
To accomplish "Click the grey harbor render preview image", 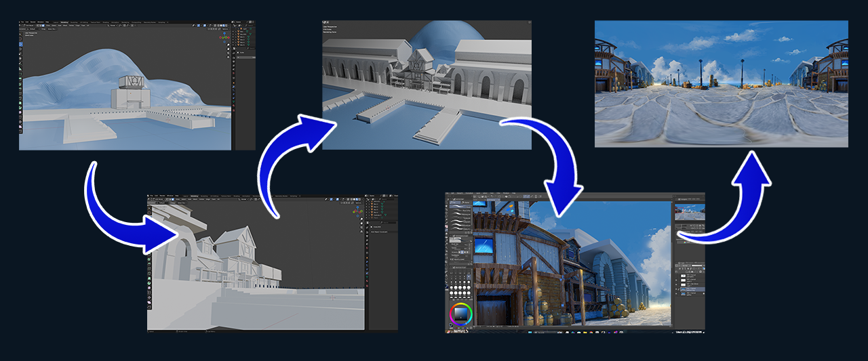I will coord(427,84).
